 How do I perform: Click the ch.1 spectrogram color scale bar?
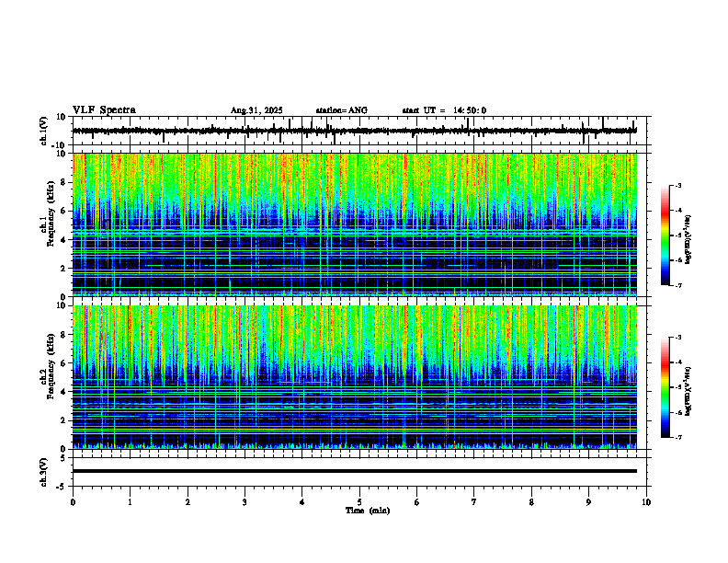tap(665, 236)
